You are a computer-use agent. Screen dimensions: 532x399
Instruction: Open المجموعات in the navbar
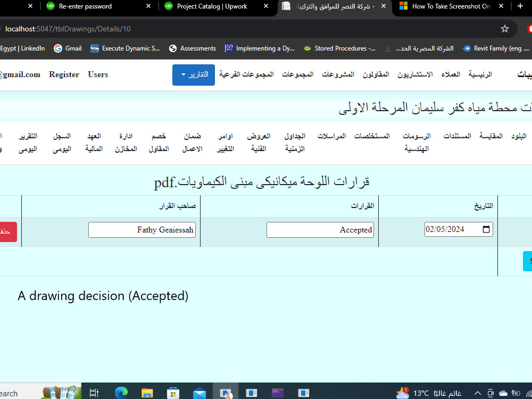(297, 74)
